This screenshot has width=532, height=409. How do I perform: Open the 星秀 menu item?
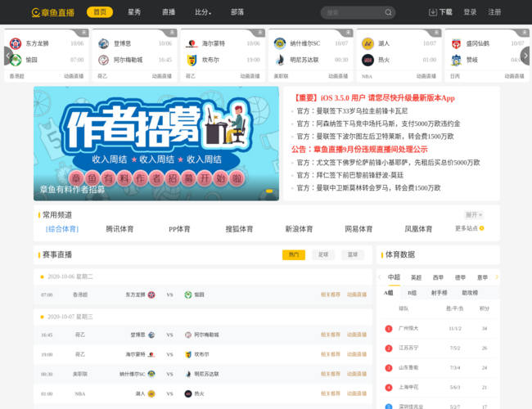(134, 12)
